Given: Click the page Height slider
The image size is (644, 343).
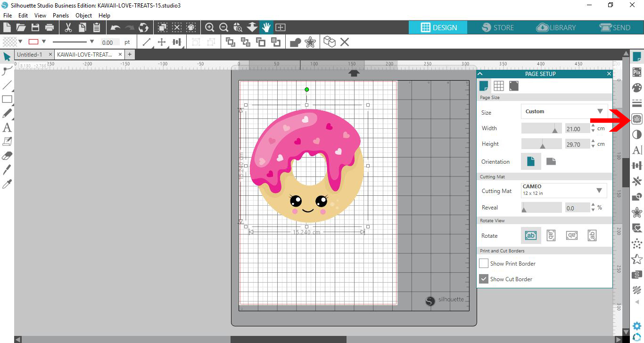Looking at the screenshot, I should [x=541, y=144].
